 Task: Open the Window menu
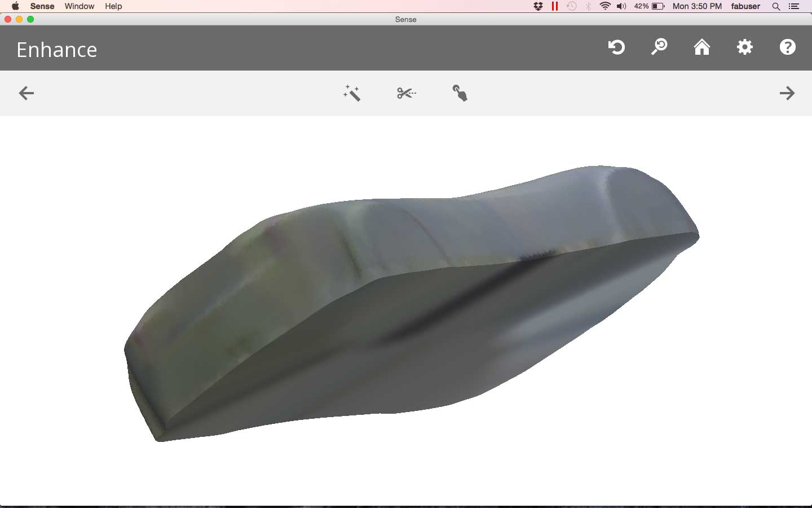80,6
